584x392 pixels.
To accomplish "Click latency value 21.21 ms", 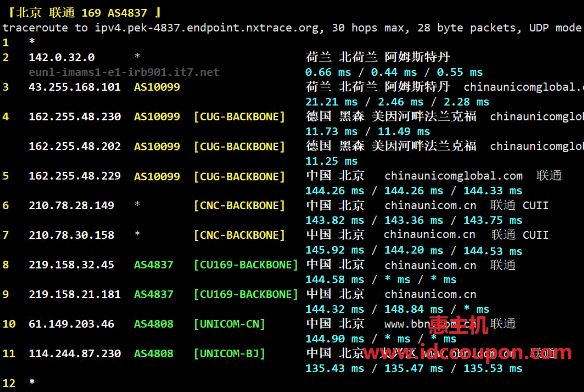I will coord(331,102).
